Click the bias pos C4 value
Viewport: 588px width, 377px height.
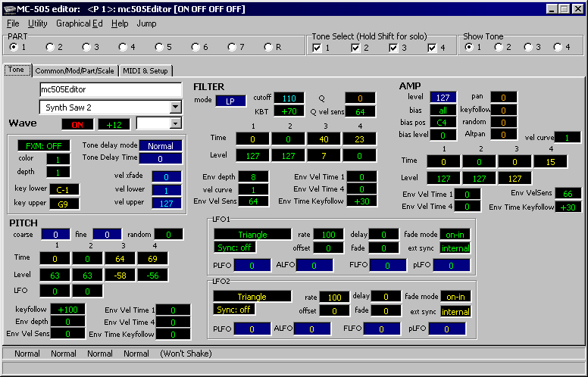click(x=443, y=123)
